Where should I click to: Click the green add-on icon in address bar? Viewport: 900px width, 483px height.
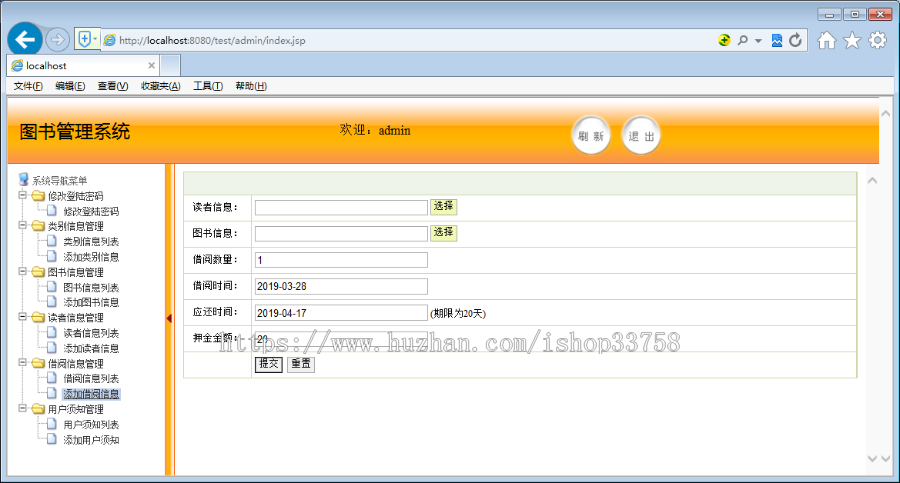[724, 40]
